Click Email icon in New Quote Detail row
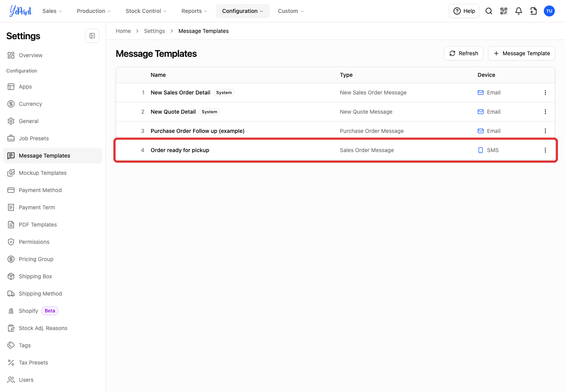The image size is (565, 392). tap(481, 112)
